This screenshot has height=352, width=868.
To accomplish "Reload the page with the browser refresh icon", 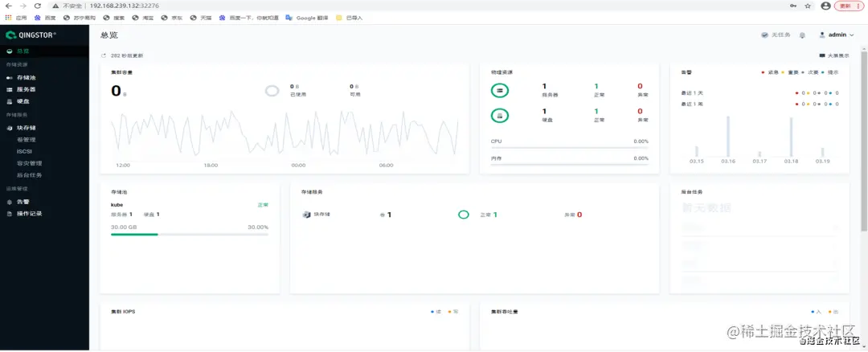I will [37, 6].
